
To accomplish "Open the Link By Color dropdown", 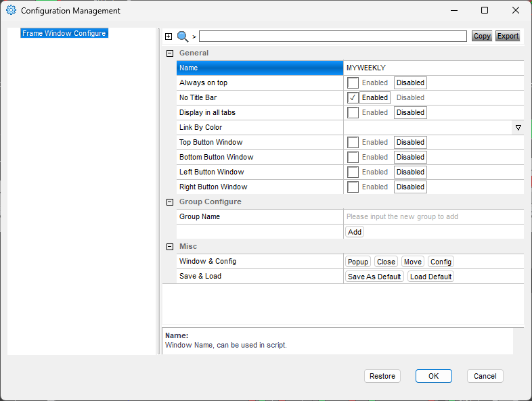I will click(x=518, y=127).
